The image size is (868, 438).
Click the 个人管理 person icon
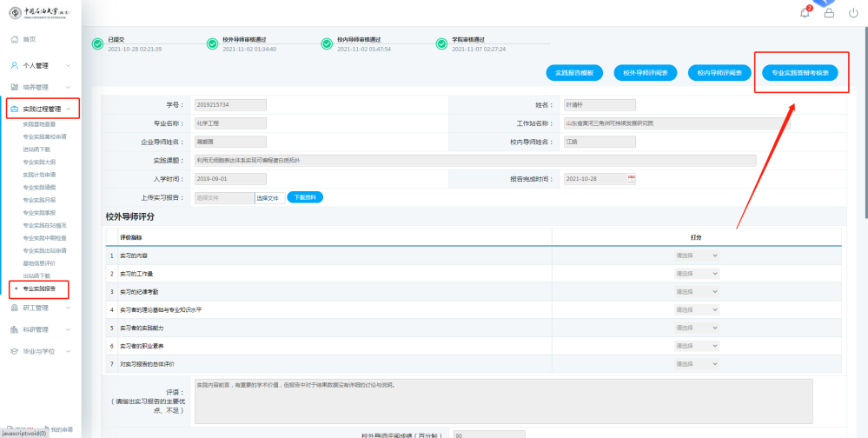tap(14, 65)
